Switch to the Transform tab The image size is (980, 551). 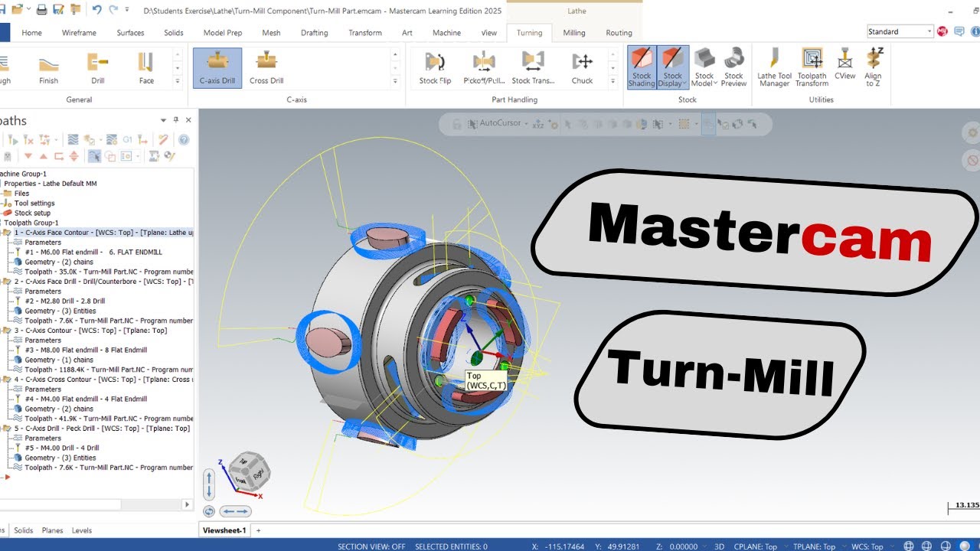(x=365, y=33)
